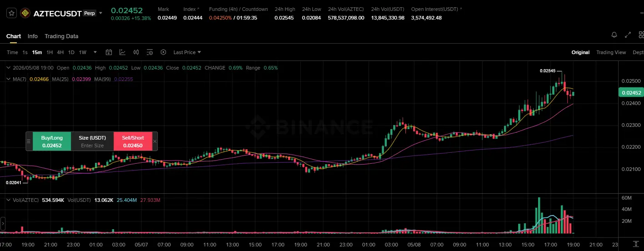Open the Open Interest(USDT) link arrow

pos(462,9)
